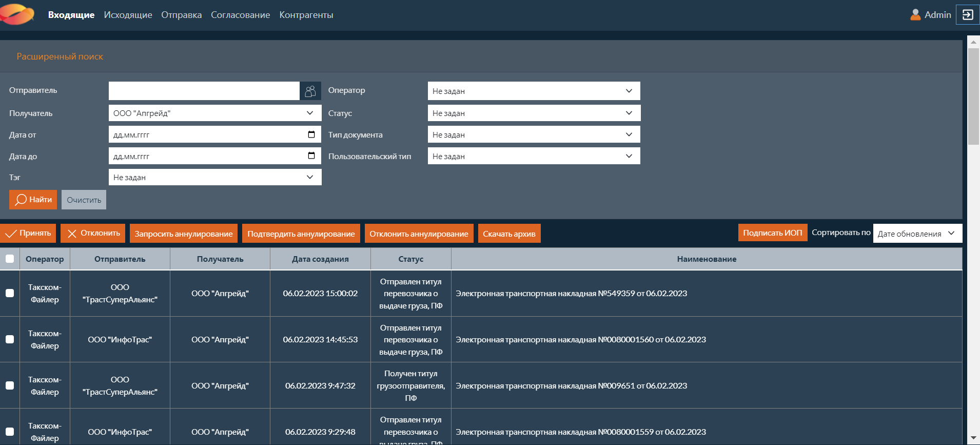Open the calendar icon in Дата от

311,134
